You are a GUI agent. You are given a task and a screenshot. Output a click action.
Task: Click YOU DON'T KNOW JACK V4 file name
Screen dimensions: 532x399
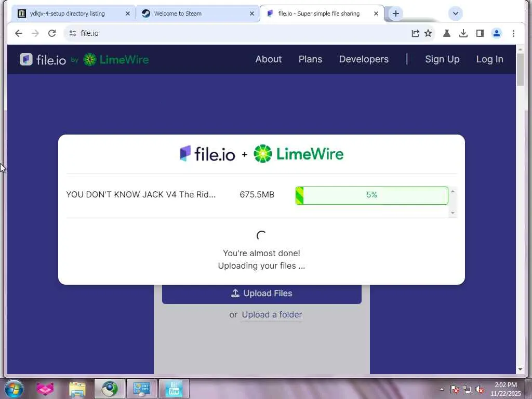point(141,195)
